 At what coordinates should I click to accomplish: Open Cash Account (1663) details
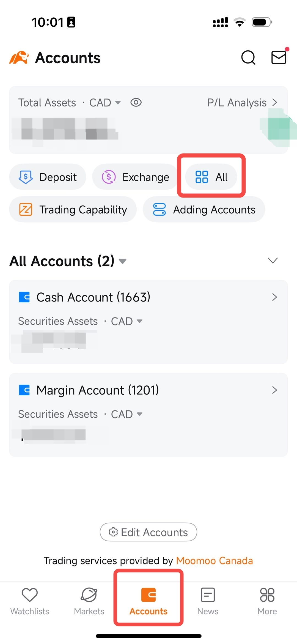[x=148, y=297]
